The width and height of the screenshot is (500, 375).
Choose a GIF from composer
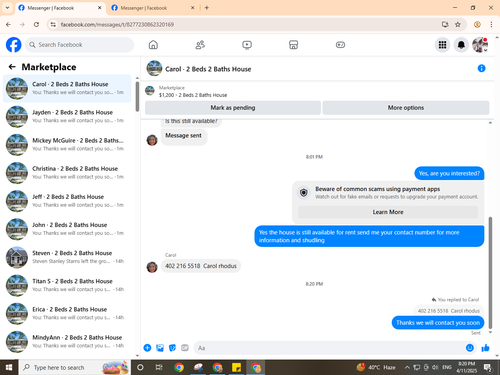[x=185, y=348]
